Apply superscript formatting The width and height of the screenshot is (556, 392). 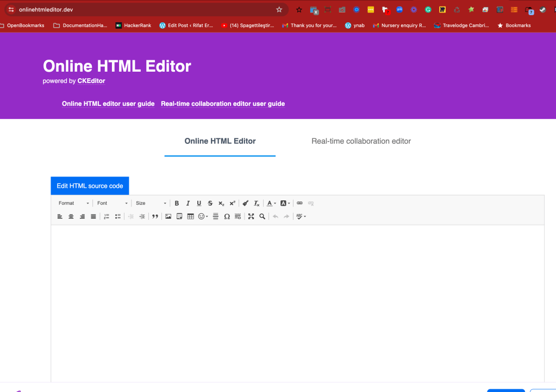point(233,203)
